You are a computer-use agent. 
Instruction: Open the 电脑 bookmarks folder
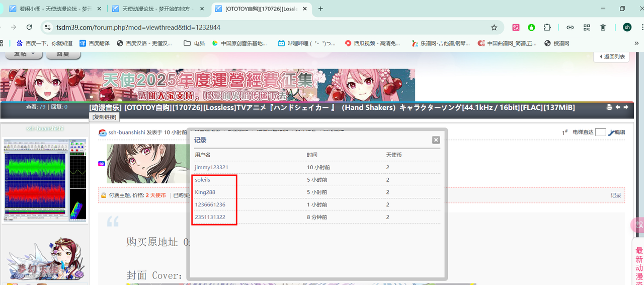(x=194, y=43)
